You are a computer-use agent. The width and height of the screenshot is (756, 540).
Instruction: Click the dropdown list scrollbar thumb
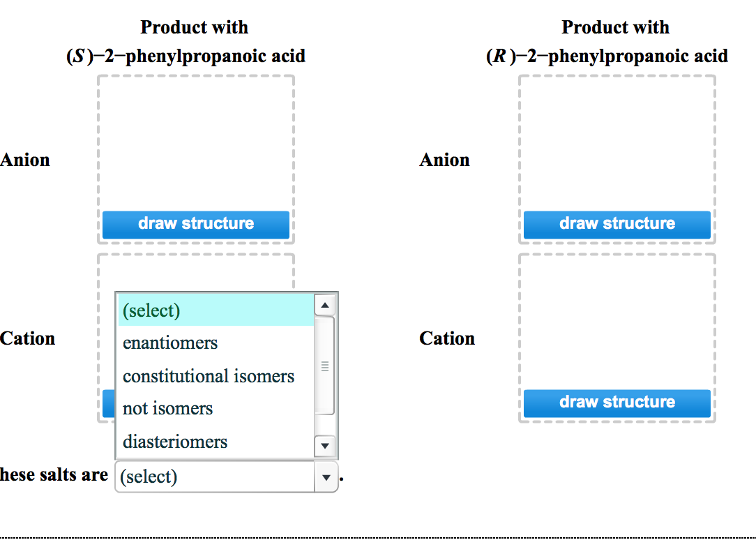(326, 366)
